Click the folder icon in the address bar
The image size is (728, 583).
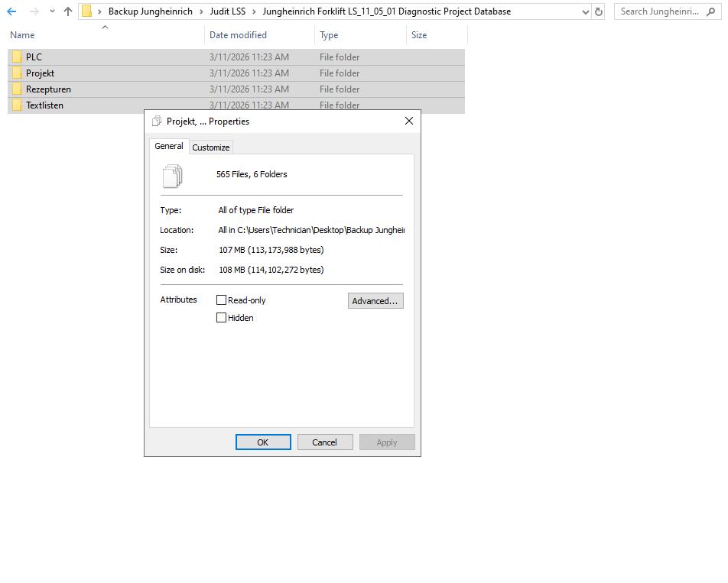click(88, 11)
